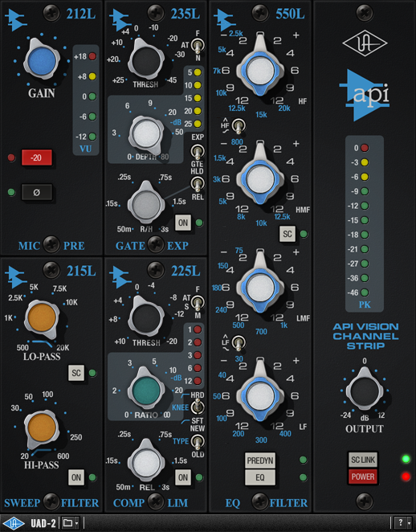The image size is (416, 532).
Task: Flip the NEW/OLD type switch
Action: [198, 441]
